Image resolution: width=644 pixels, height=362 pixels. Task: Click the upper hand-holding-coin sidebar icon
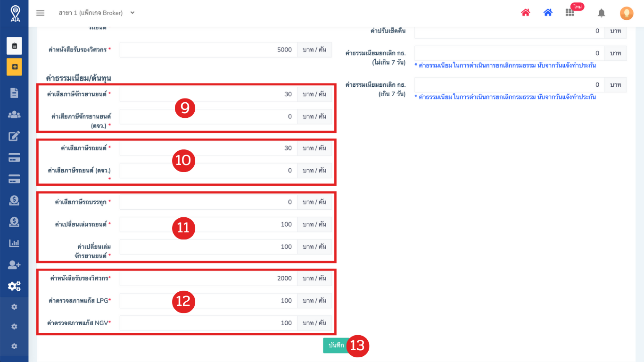(x=14, y=200)
